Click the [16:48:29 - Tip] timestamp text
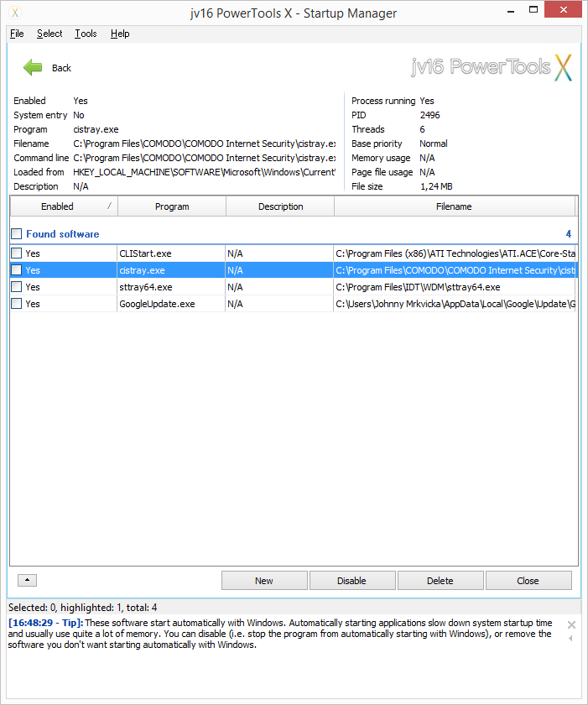Image resolution: width=588 pixels, height=705 pixels. [x=46, y=623]
